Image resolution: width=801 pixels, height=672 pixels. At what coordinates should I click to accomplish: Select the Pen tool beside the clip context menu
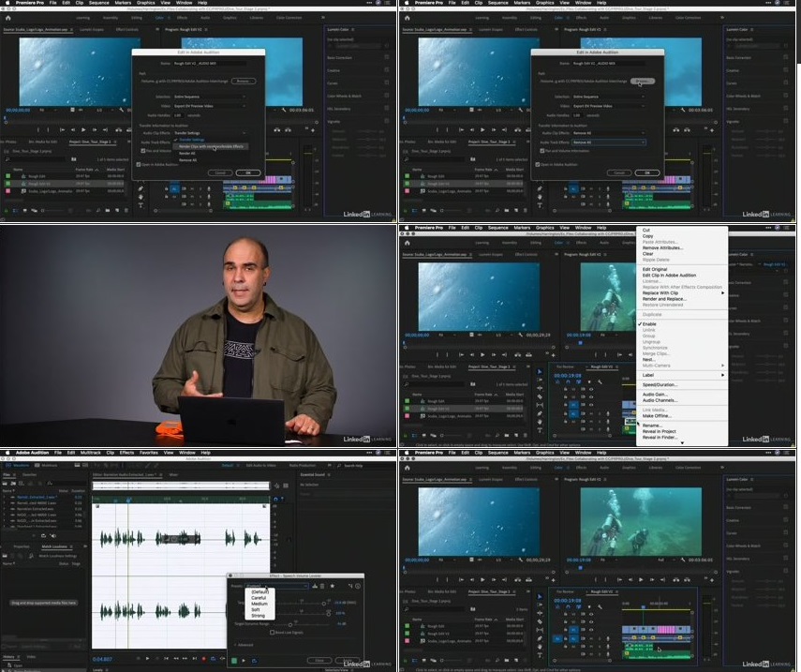click(540, 413)
